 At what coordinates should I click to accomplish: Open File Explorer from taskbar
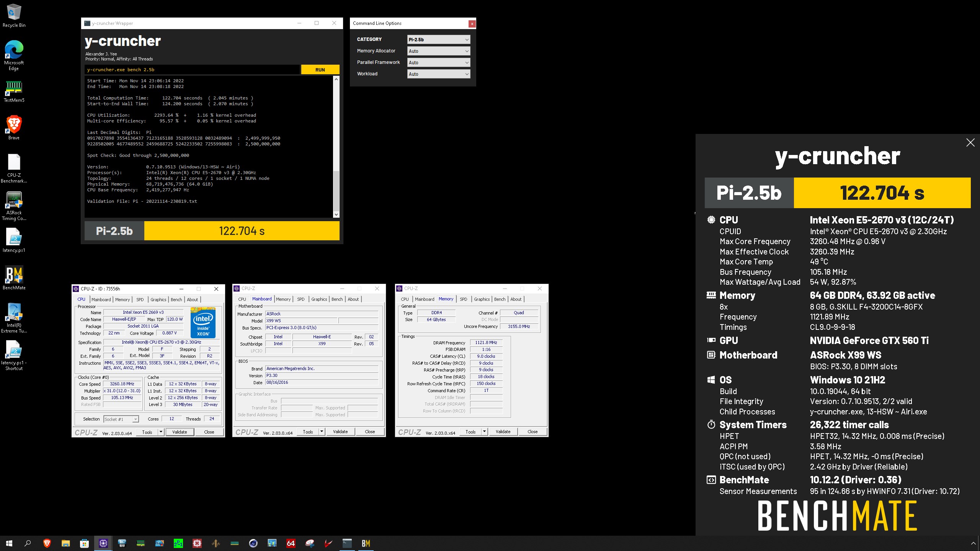pyautogui.click(x=65, y=543)
